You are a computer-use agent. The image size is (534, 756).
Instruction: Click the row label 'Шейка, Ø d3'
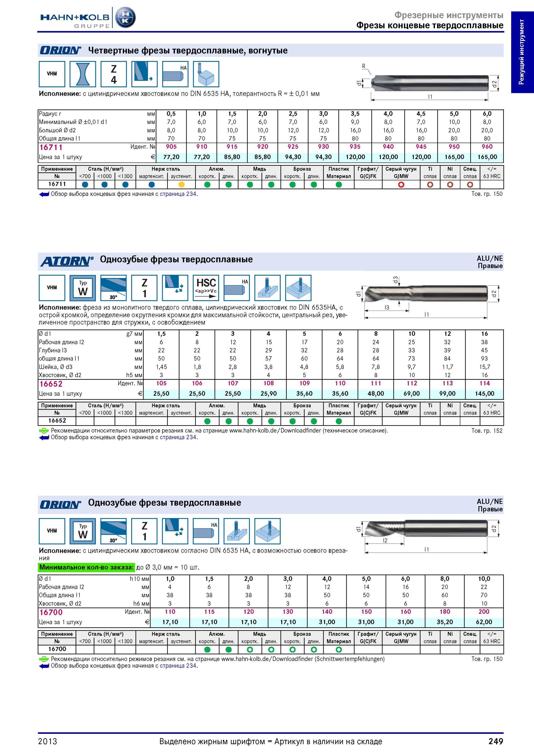pyautogui.click(x=55, y=367)
